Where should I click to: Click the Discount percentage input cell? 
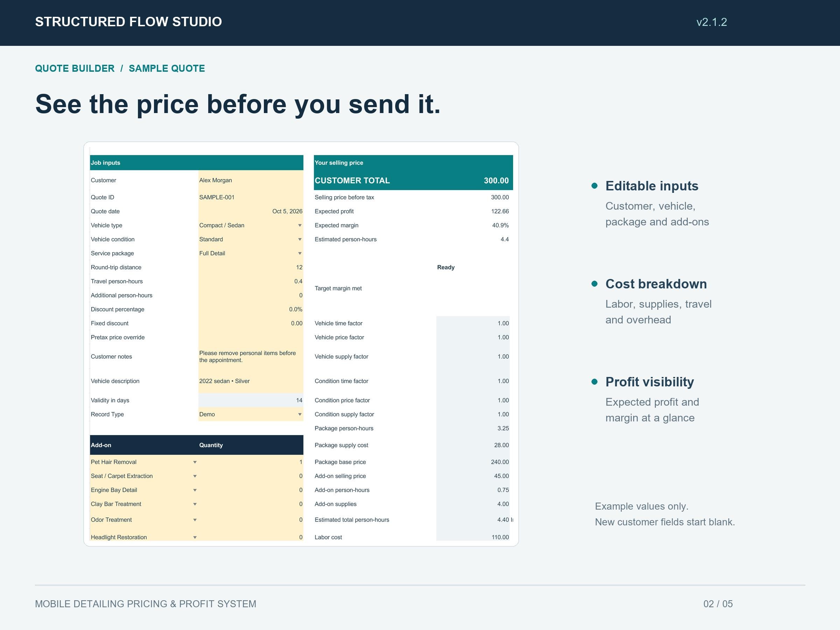[x=251, y=309]
